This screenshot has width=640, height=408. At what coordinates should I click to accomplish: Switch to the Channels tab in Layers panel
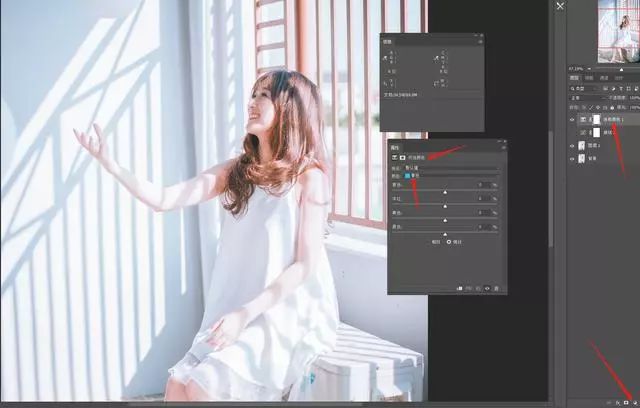coord(589,78)
